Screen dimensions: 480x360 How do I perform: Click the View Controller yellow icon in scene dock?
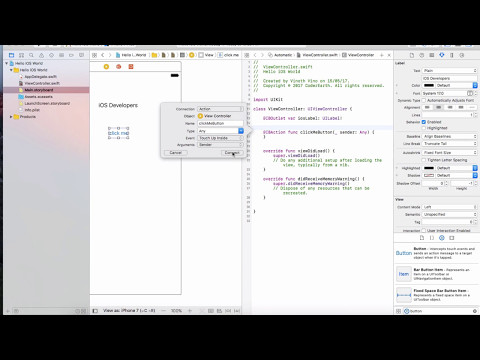coord(106,67)
